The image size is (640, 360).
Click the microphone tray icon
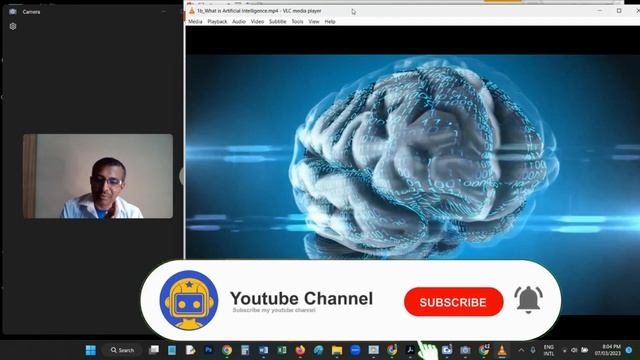click(x=533, y=350)
